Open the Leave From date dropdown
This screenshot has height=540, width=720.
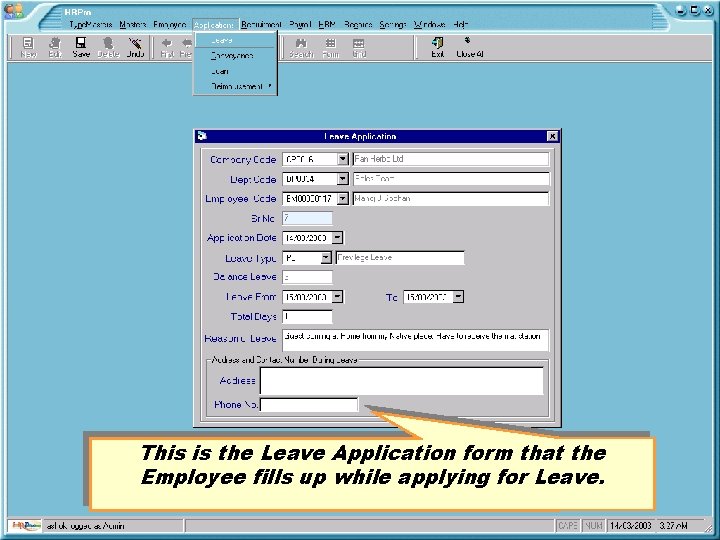[x=337, y=297]
